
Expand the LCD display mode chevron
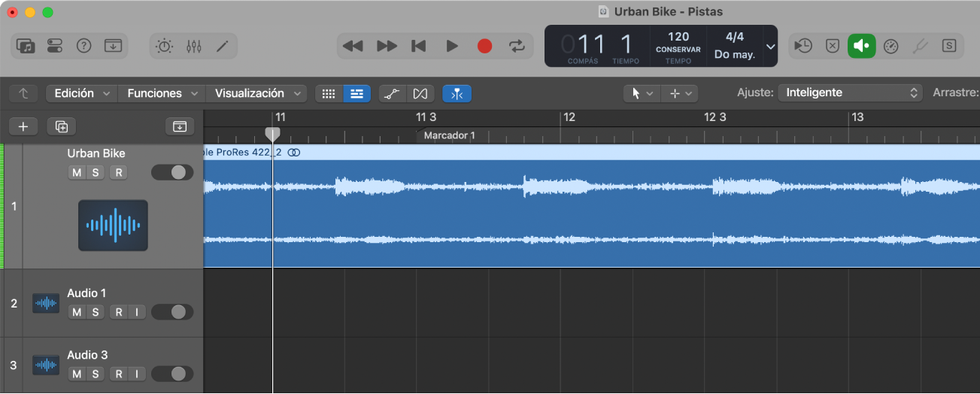click(769, 46)
